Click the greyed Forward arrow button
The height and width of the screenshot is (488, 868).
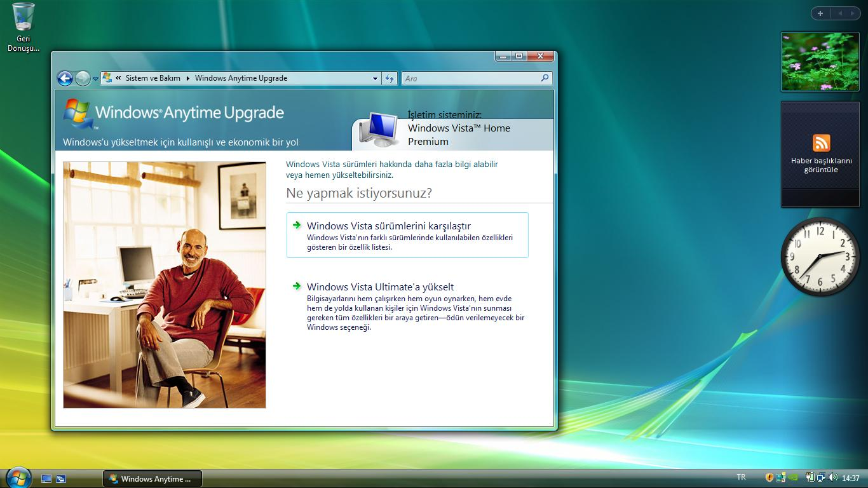point(83,78)
